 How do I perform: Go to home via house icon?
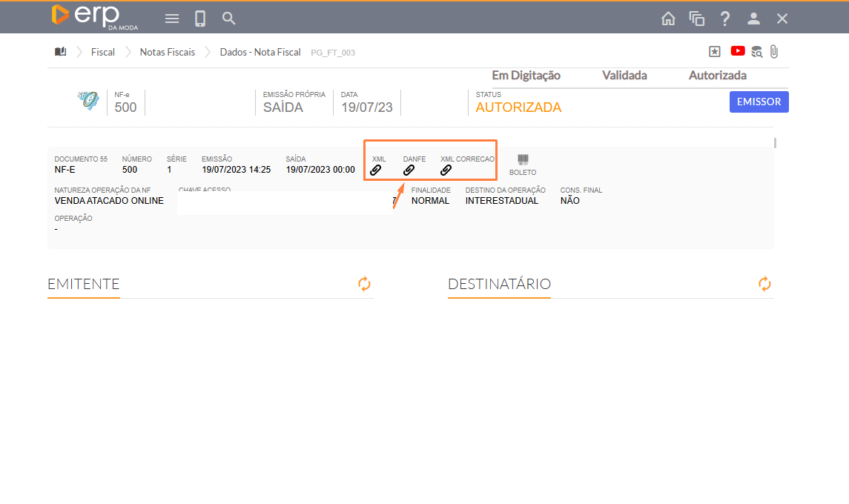668,19
